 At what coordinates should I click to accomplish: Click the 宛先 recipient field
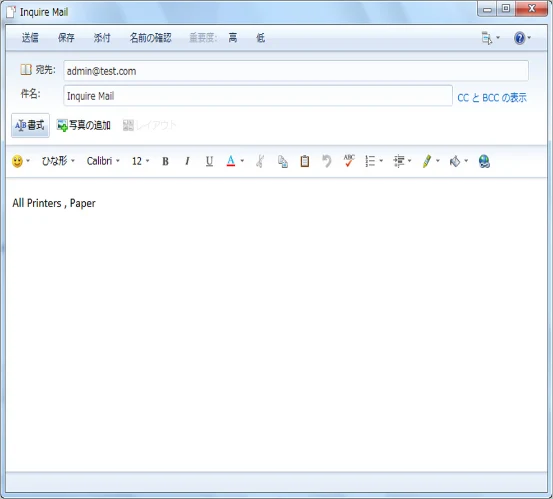pos(296,71)
